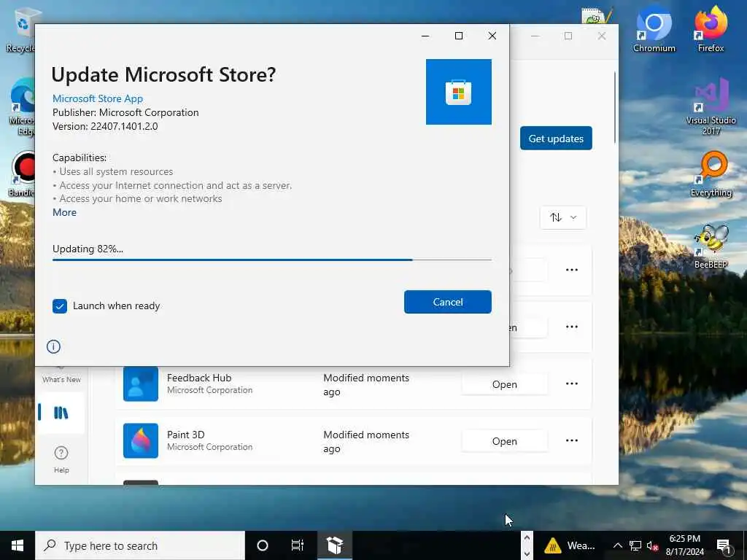747x560 pixels.
Task: Open BeeBEEP desktop shortcut
Action: pos(711,246)
